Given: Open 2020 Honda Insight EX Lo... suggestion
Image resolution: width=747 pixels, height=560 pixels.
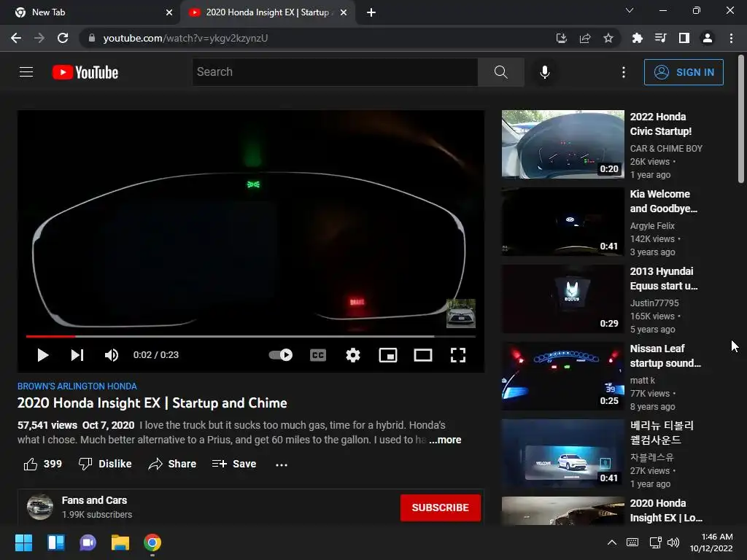Looking at the screenshot, I should 665,510.
